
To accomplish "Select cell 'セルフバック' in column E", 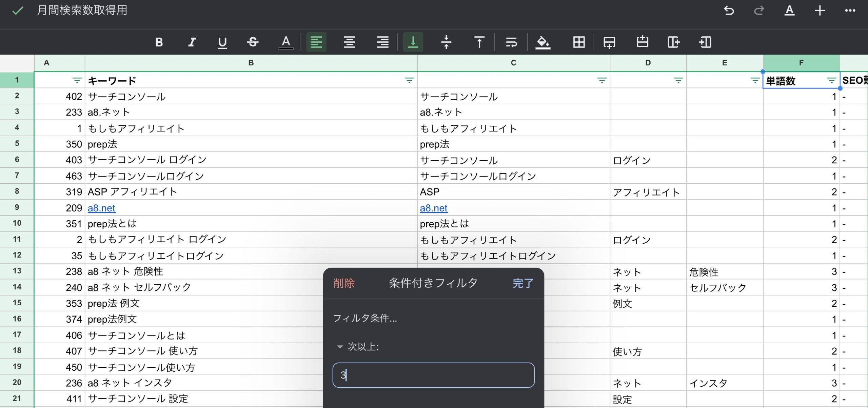I will pos(725,287).
